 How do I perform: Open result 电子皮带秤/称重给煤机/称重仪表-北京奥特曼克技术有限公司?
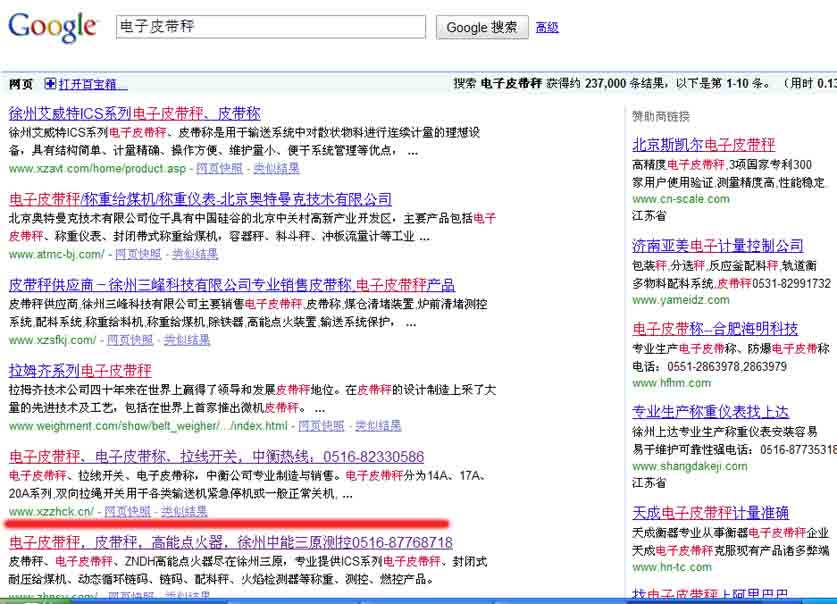click(200, 199)
